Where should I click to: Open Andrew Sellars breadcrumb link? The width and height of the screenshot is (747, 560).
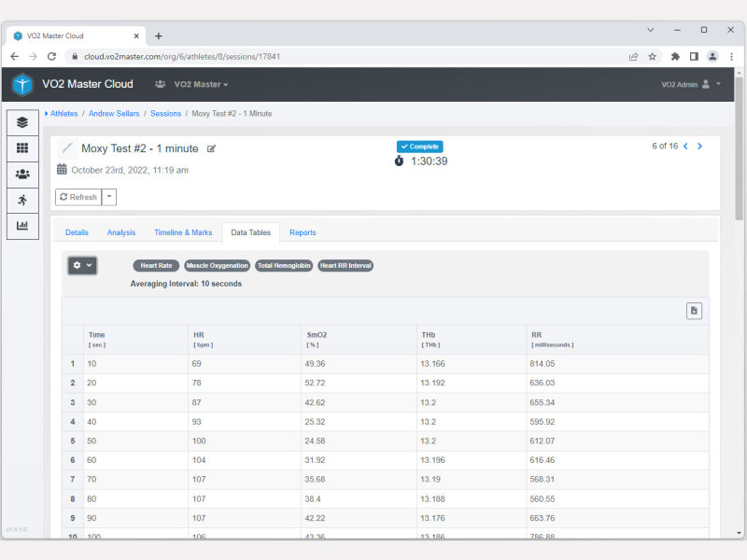pos(116,114)
